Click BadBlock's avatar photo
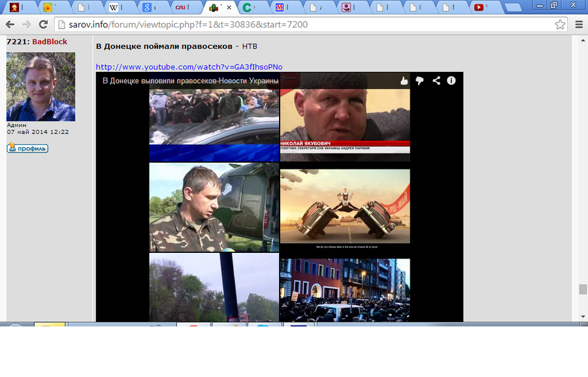 click(41, 86)
